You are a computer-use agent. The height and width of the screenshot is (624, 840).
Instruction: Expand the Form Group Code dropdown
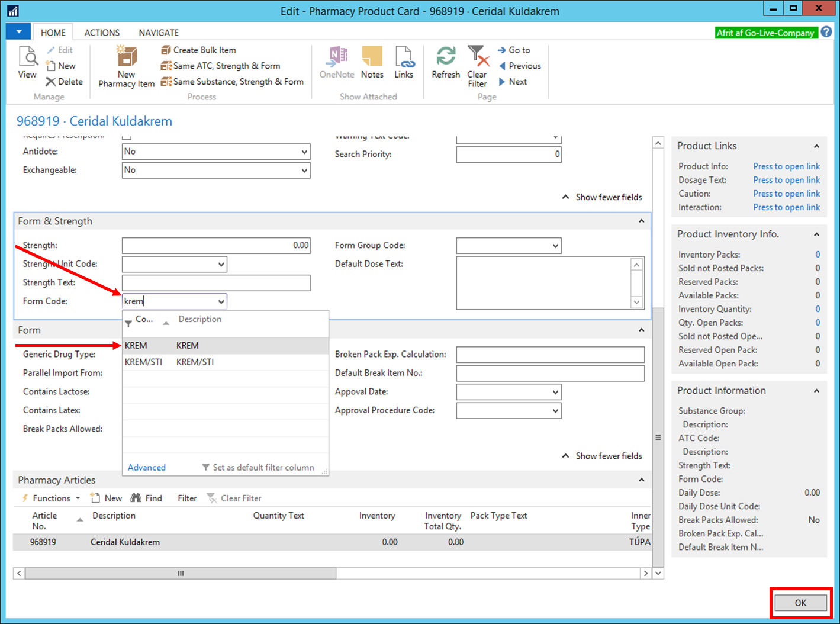coord(555,246)
